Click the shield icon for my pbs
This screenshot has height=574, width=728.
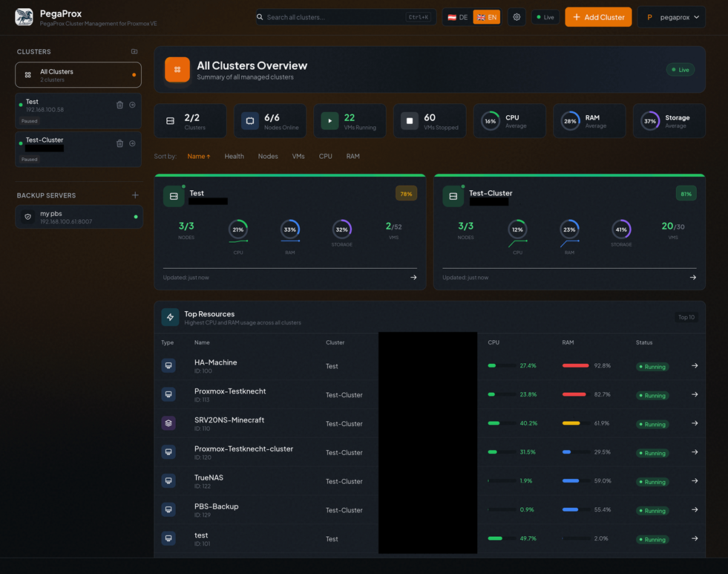28,217
